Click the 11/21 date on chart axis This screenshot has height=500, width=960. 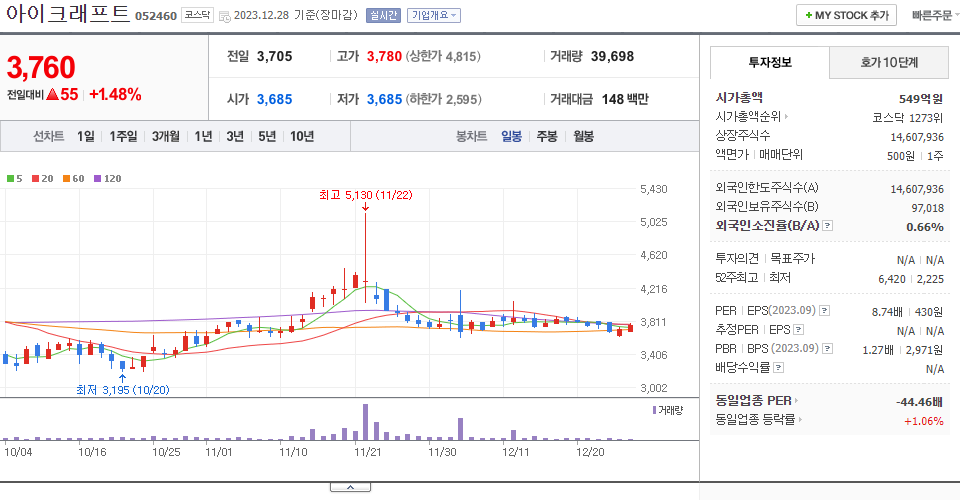(368, 452)
